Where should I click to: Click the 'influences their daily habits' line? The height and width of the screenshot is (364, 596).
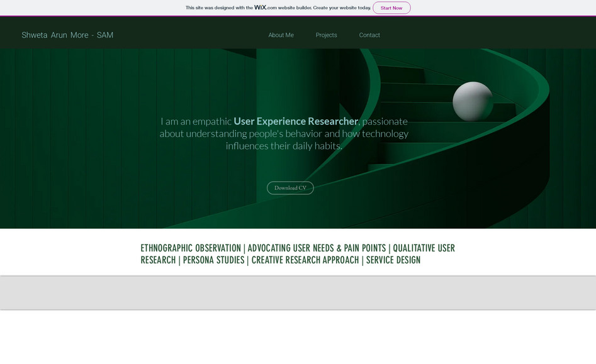tap(284, 146)
